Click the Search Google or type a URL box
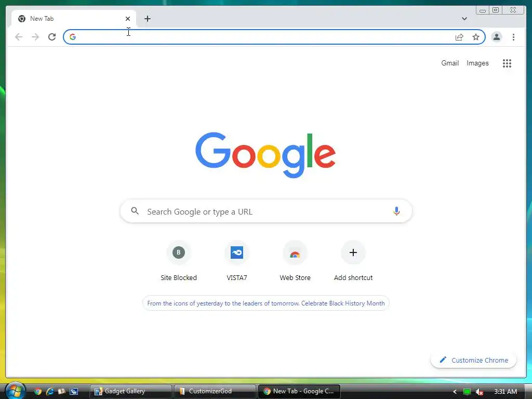Image resolution: width=532 pixels, height=399 pixels. 266,211
